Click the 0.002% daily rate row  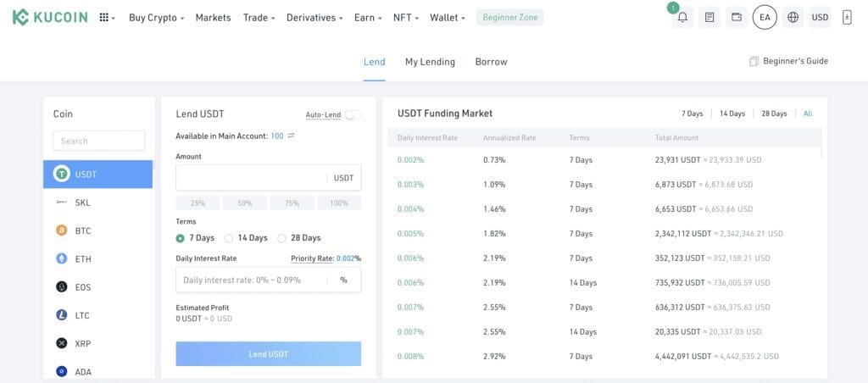point(605,160)
